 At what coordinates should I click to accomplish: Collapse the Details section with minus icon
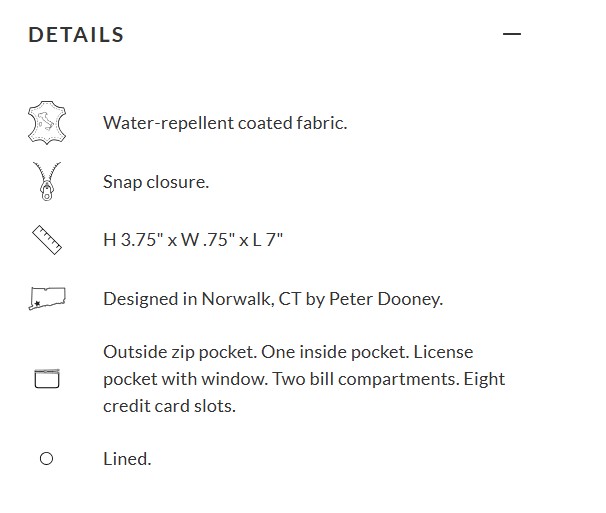[512, 35]
